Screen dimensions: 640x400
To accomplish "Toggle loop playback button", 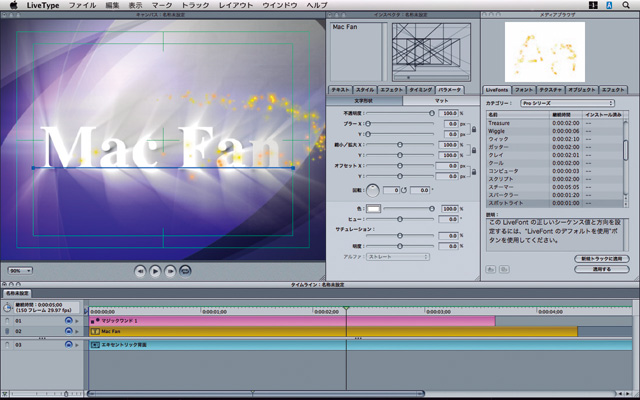I will (185, 271).
